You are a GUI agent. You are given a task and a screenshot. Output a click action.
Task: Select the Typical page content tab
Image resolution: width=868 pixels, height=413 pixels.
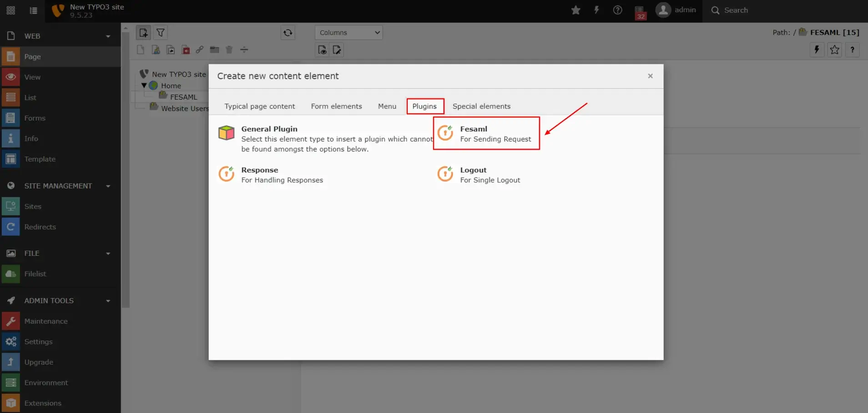(x=259, y=106)
